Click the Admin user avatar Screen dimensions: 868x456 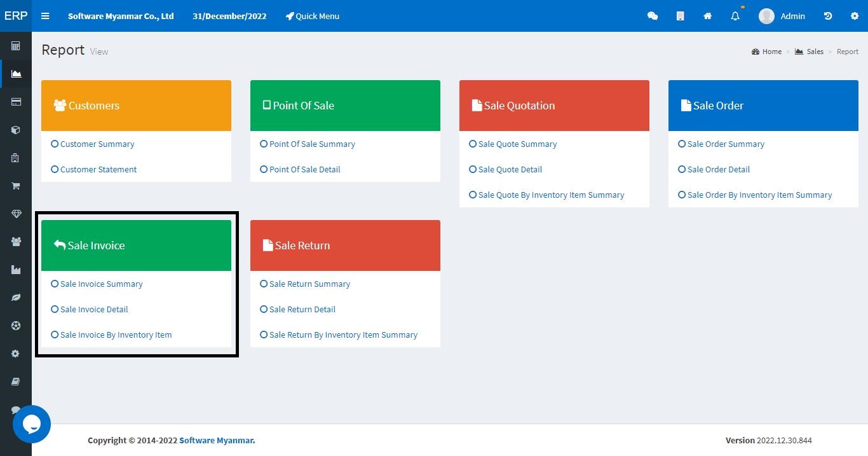coord(766,16)
